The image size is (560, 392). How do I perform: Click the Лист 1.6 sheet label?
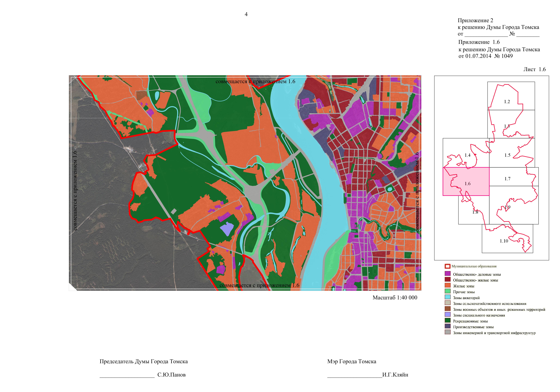pyautogui.click(x=534, y=69)
